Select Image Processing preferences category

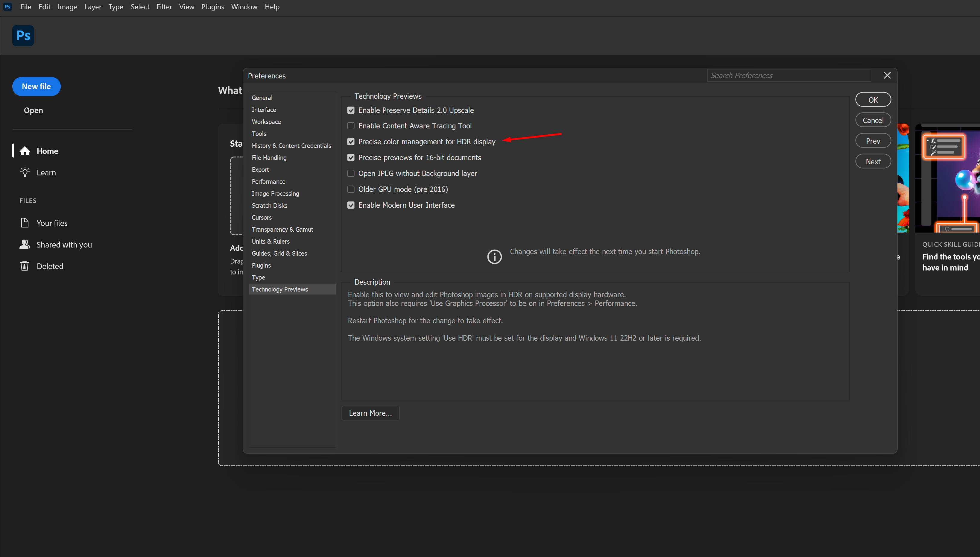coord(292,194)
